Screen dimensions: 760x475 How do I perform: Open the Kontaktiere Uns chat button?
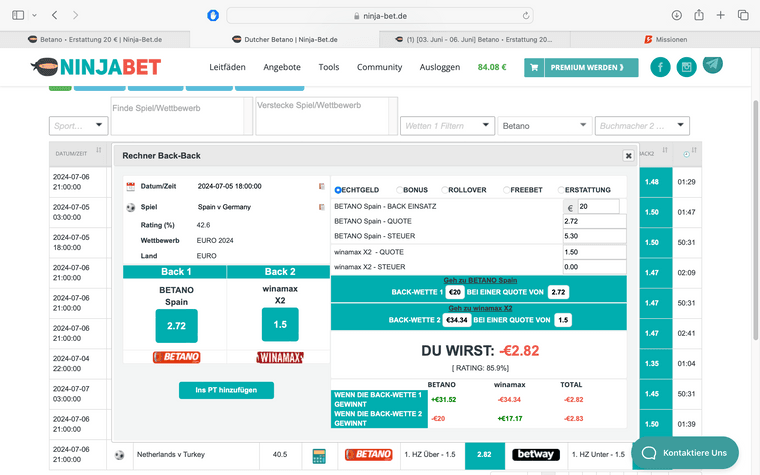pos(685,453)
